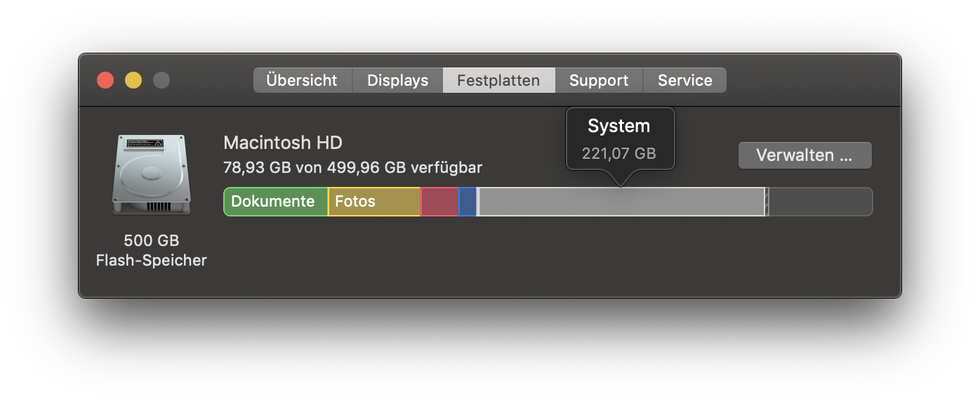
Task: Click the 500 GB Flash-Speicher label
Action: click(151, 251)
